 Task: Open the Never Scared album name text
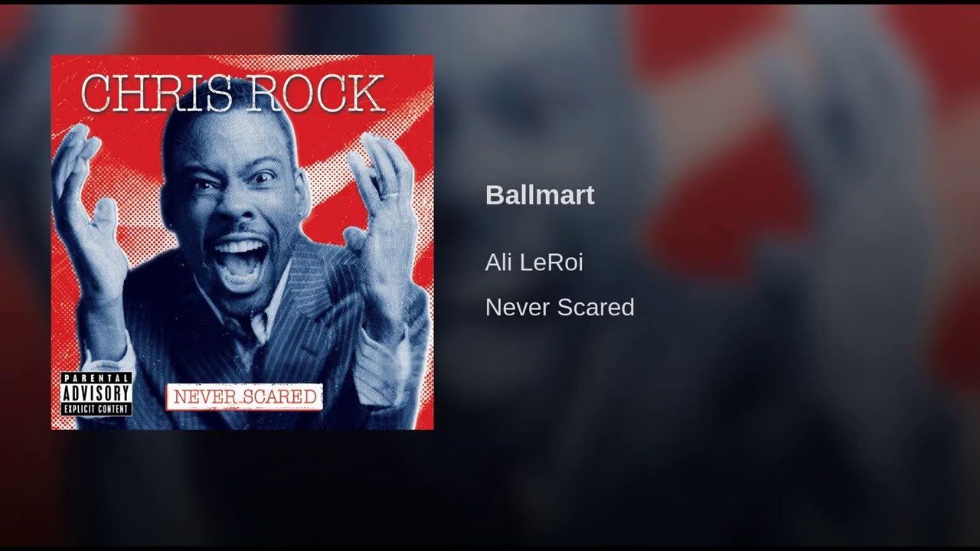pos(560,307)
